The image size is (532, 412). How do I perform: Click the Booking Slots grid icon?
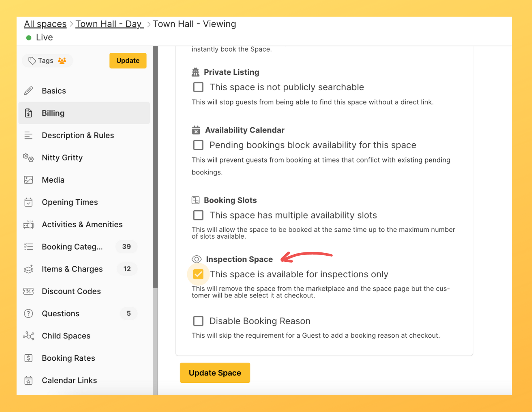(196, 200)
